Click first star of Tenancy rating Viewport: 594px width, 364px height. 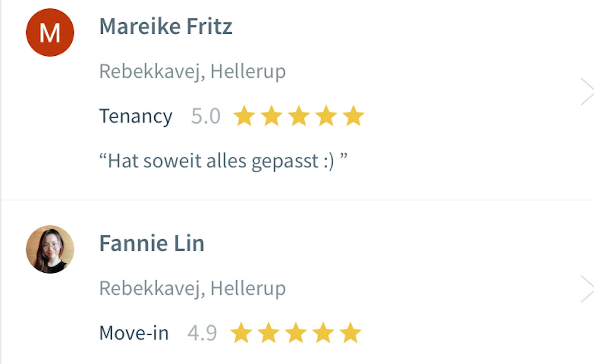click(x=244, y=116)
